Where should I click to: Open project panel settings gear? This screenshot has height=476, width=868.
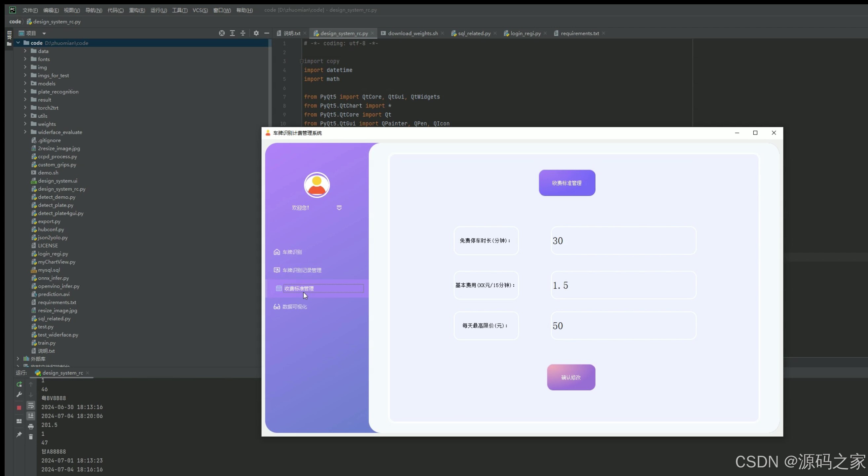pos(256,33)
